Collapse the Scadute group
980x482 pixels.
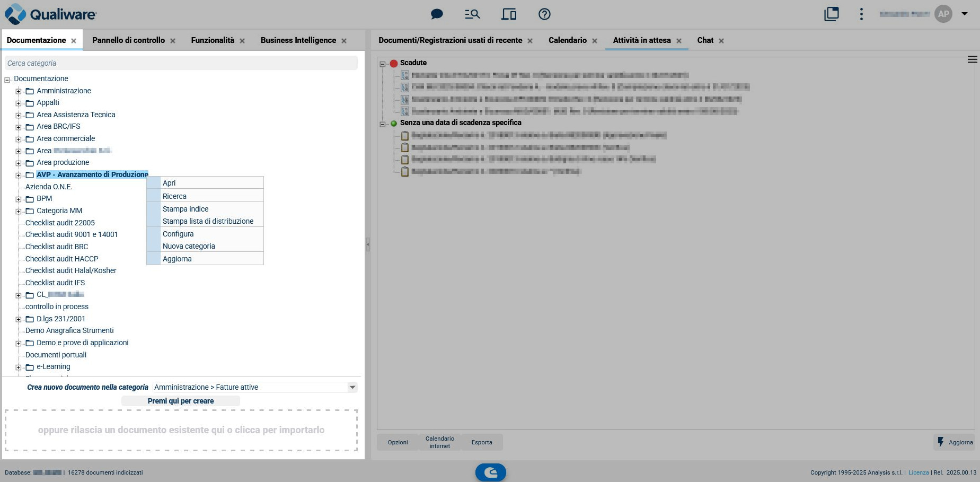click(383, 64)
